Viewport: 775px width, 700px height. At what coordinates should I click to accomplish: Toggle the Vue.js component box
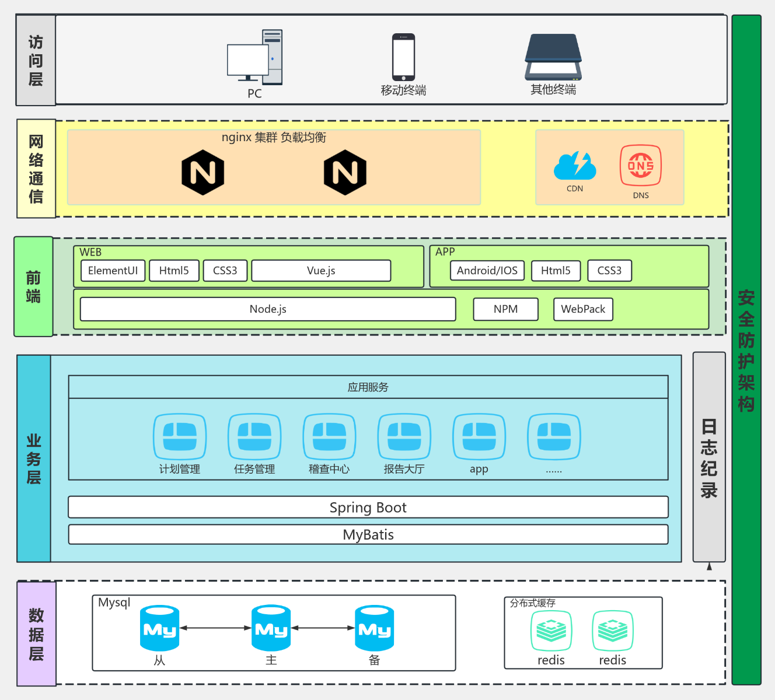click(320, 270)
